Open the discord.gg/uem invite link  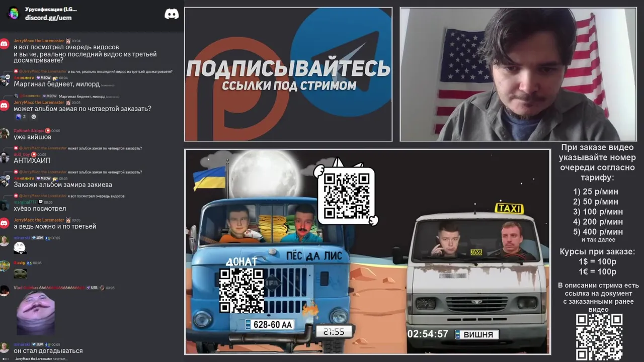(x=48, y=18)
